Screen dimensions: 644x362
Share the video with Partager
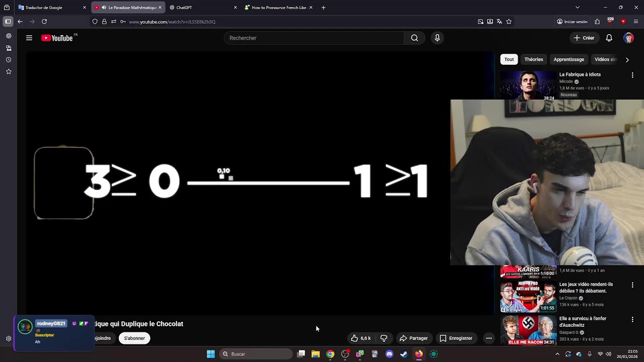click(x=414, y=338)
